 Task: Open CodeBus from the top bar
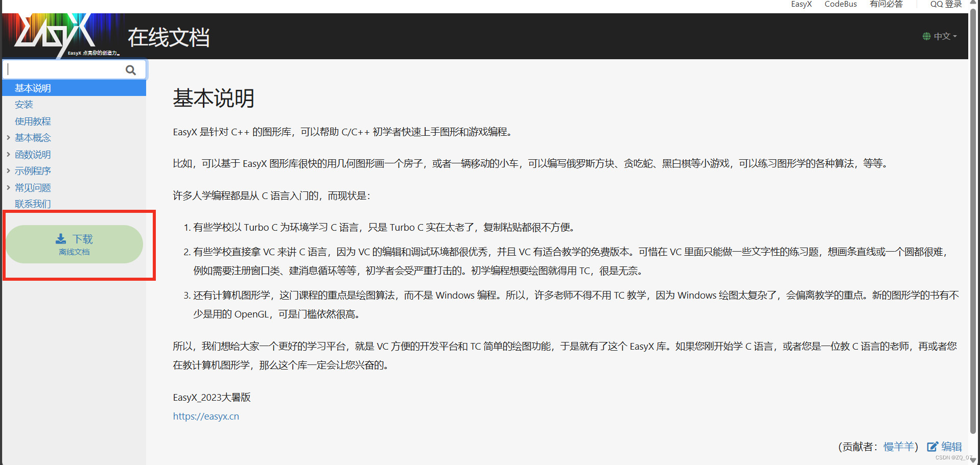pos(840,4)
